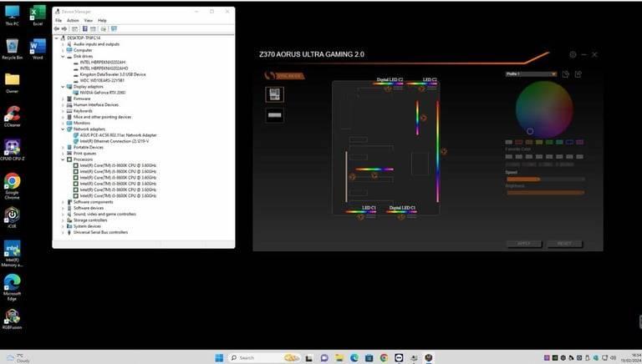
Task: Collapse the Disk drives node
Action: [63, 57]
